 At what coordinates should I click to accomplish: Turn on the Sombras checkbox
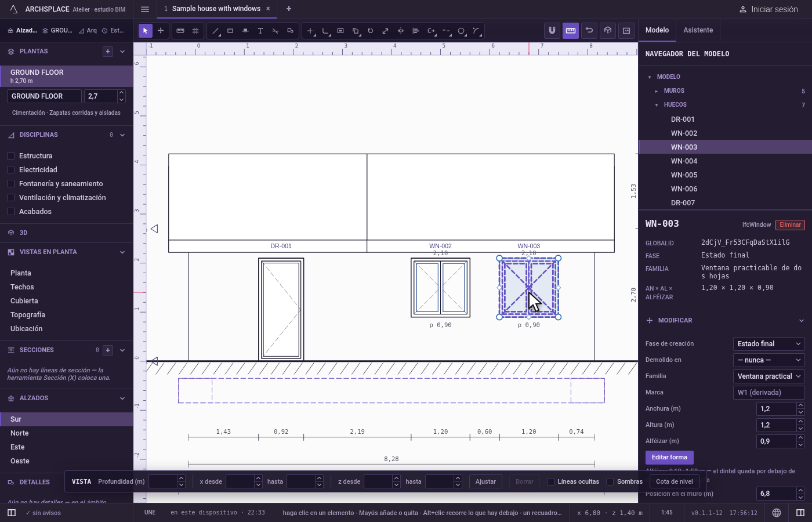click(x=610, y=481)
